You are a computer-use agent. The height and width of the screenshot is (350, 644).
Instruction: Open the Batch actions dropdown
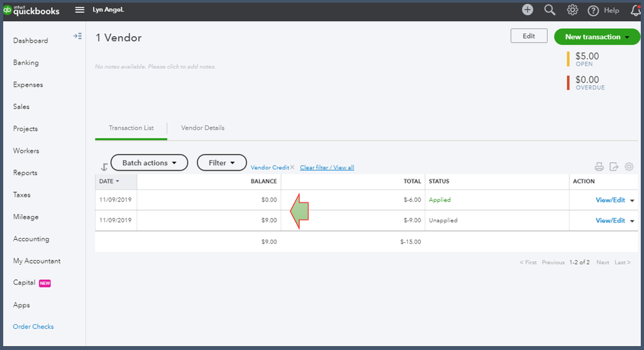[149, 163]
